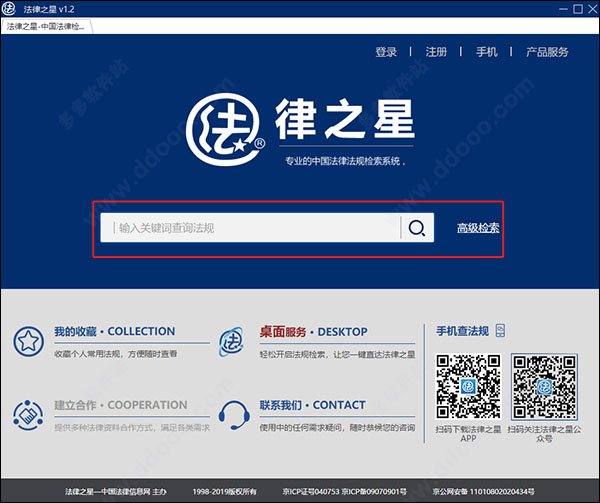Maximize the 法律之星 window
The width and height of the screenshot is (600, 503).
[x=578, y=9]
